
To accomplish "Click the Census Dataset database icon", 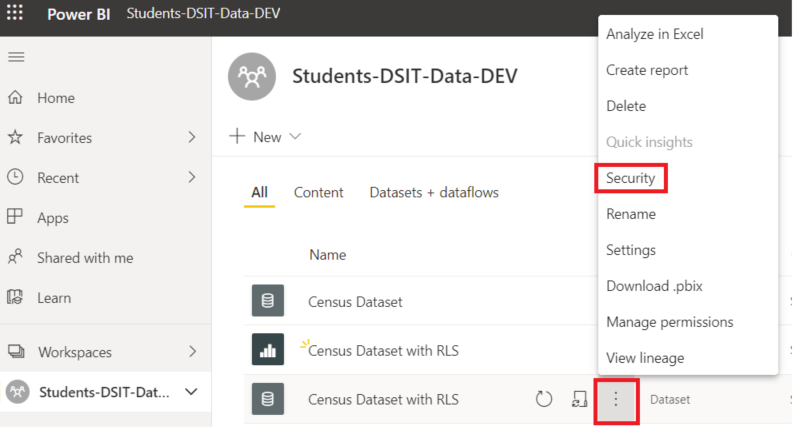I will [x=268, y=301].
